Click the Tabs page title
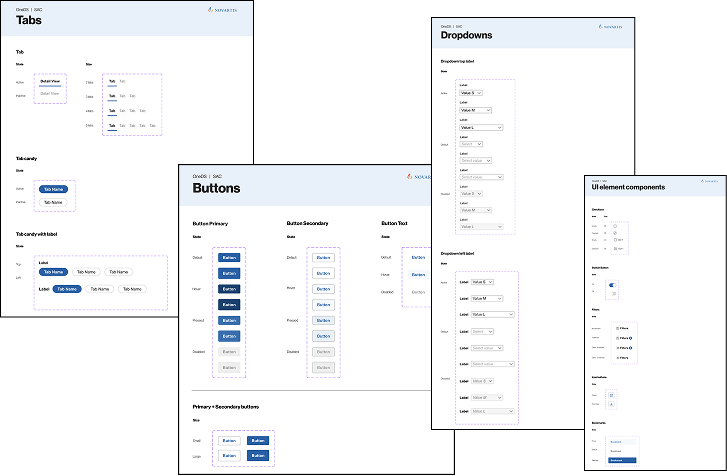The width and height of the screenshot is (727, 476). pyautogui.click(x=29, y=20)
